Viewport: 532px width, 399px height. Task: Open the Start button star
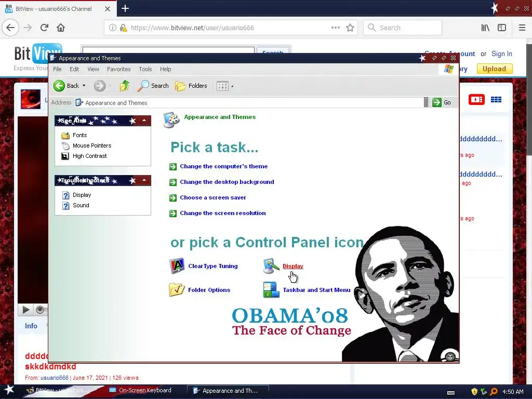(x=9, y=390)
